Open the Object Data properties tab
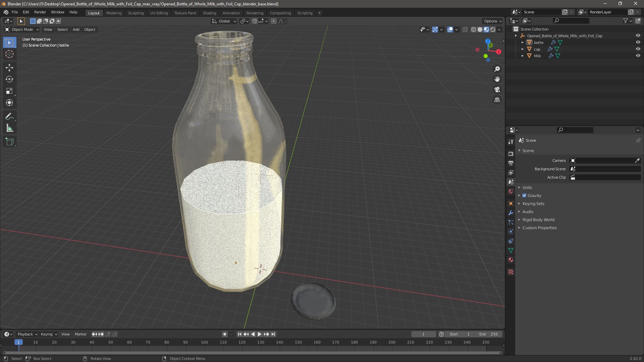 pyautogui.click(x=511, y=250)
